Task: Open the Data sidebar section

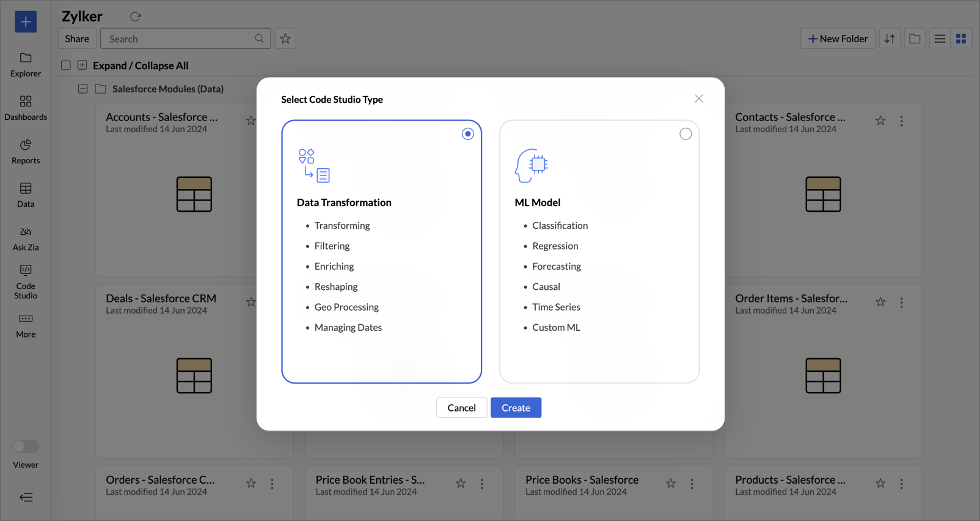Action: [26, 194]
